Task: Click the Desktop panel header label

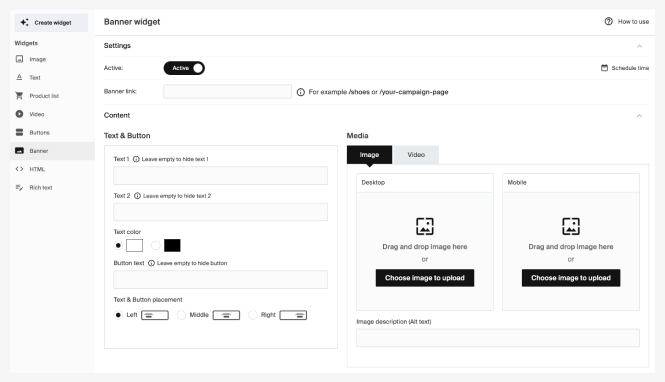Action: (373, 182)
